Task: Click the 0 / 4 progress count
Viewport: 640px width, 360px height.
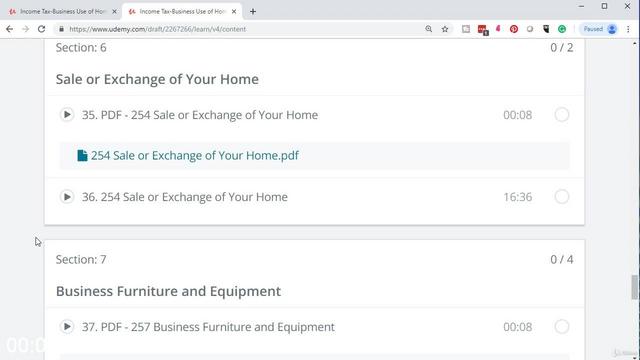Action: pos(562,260)
